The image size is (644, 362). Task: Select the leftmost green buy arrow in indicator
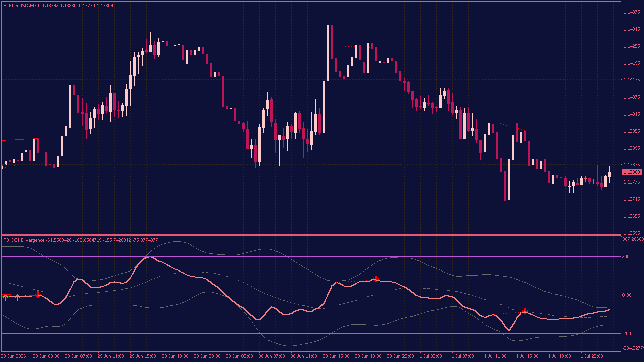pos(5,297)
